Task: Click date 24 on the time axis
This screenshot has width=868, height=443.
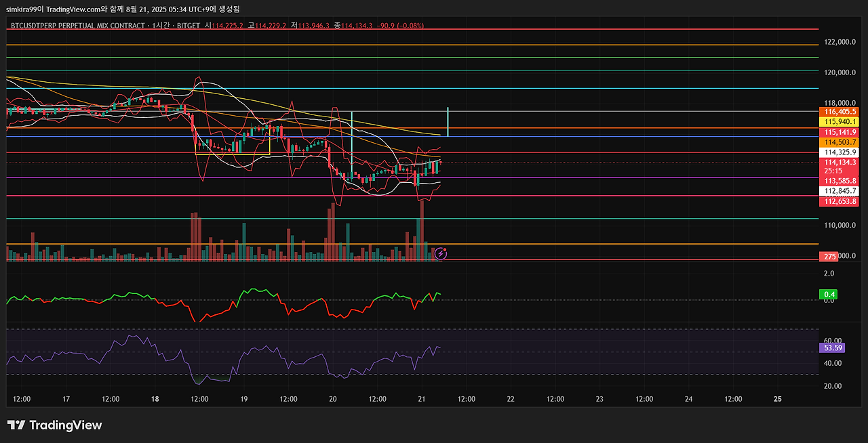Action: click(688, 399)
